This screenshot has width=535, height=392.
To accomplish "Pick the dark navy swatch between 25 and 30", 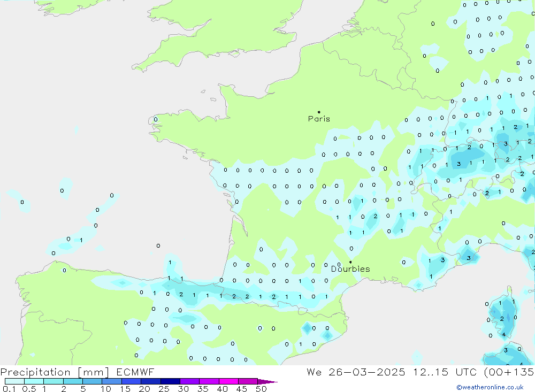I will [x=170, y=381].
